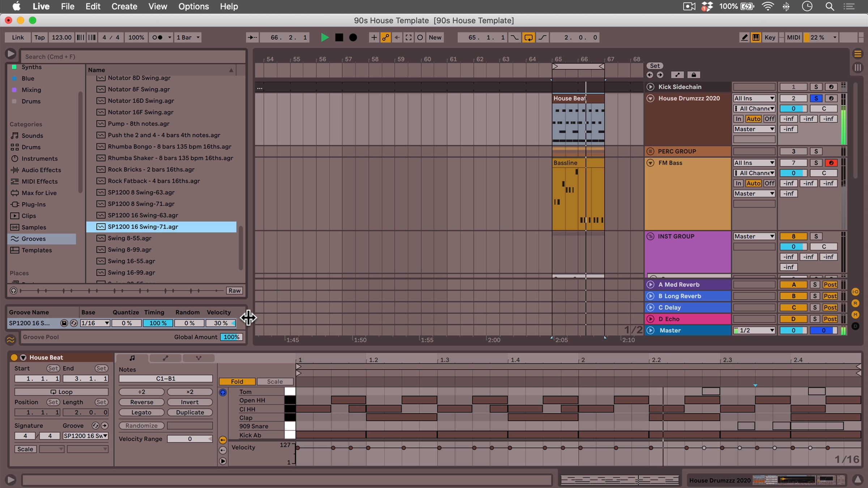Click the Duplicate notes button
Viewport: 868px width, 488px height.
pos(190,412)
